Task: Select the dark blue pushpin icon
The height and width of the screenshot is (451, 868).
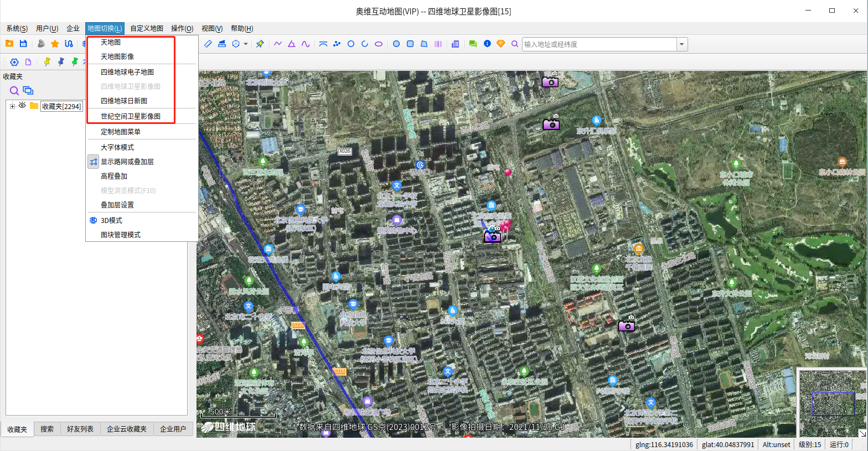Action: coord(61,62)
